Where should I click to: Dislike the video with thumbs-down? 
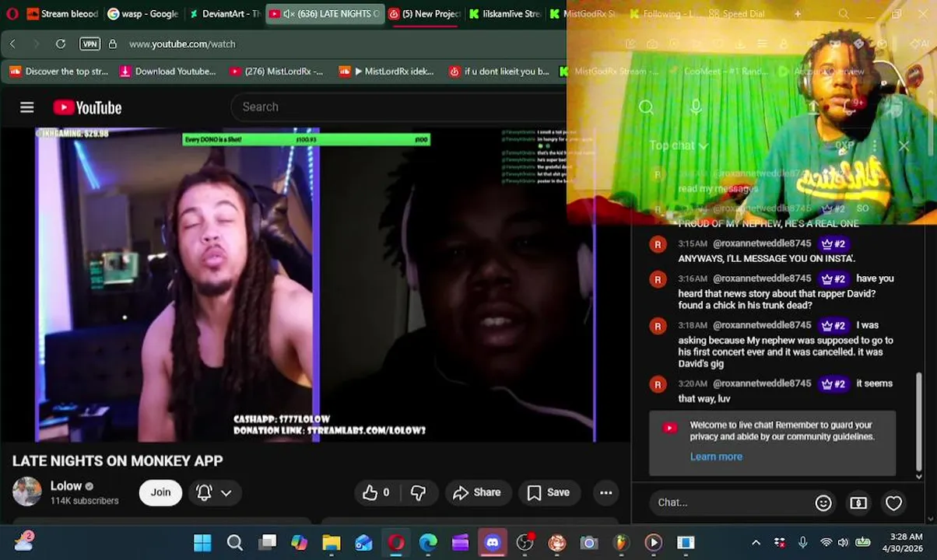tap(418, 492)
